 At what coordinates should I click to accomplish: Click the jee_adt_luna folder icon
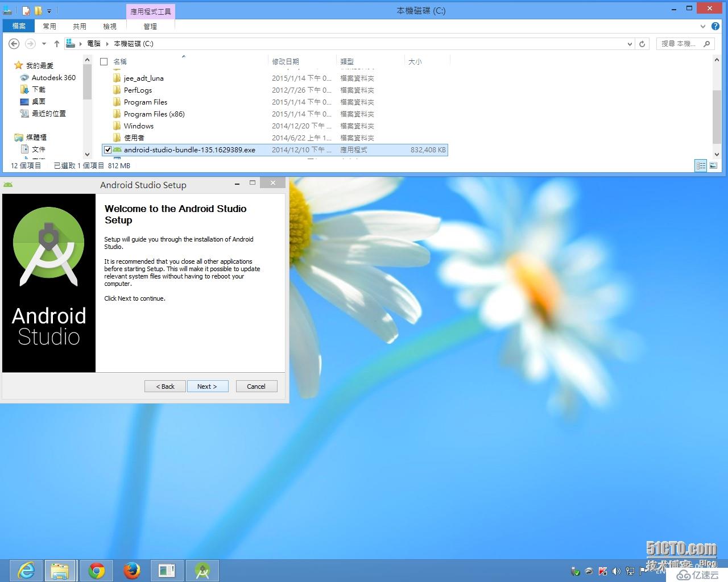[117, 78]
